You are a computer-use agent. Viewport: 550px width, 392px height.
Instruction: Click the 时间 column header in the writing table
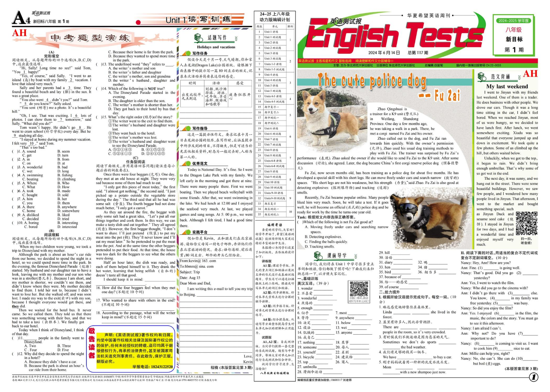click(192, 83)
